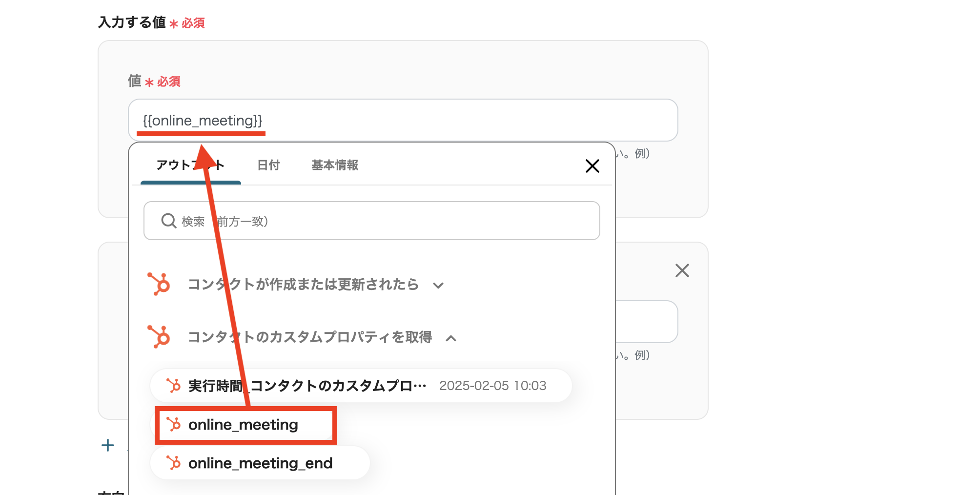Open the 基本情報 tab
The width and height of the screenshot is (980, 495).
click(x=335, y=165)
